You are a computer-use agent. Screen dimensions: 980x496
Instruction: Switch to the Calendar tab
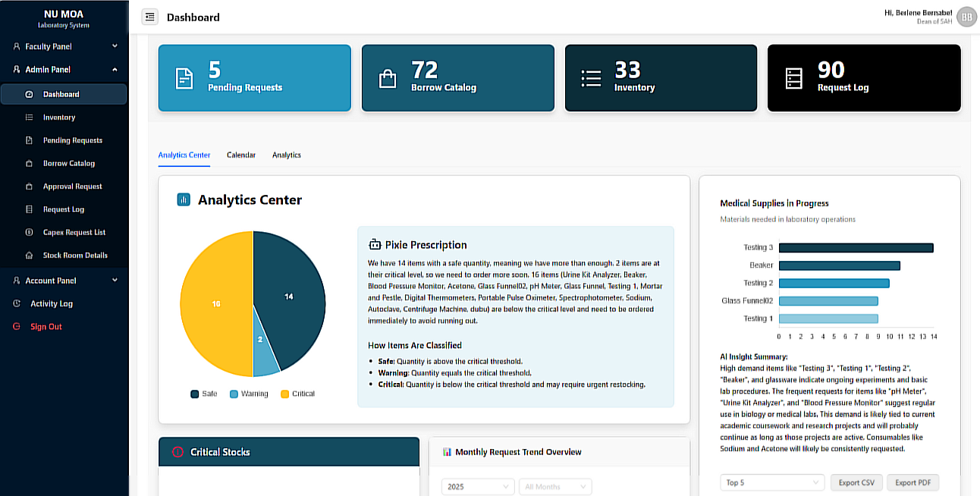(241, 155)
